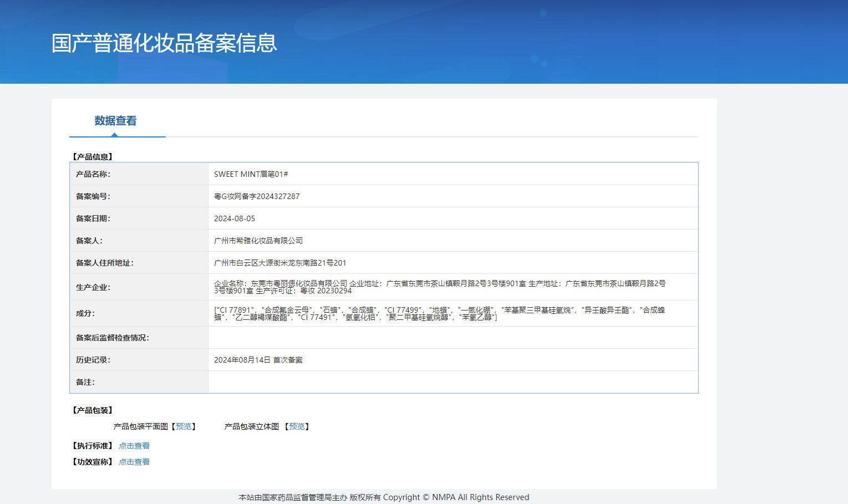Click the 备案编号 row label
The height and width of the screenshot is (504, 848).
click(93, 196)
